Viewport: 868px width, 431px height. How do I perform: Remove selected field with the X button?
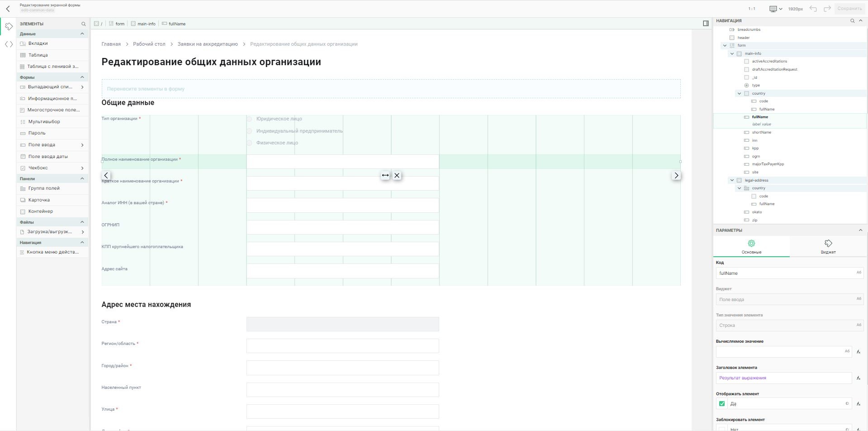click(397, 175)
